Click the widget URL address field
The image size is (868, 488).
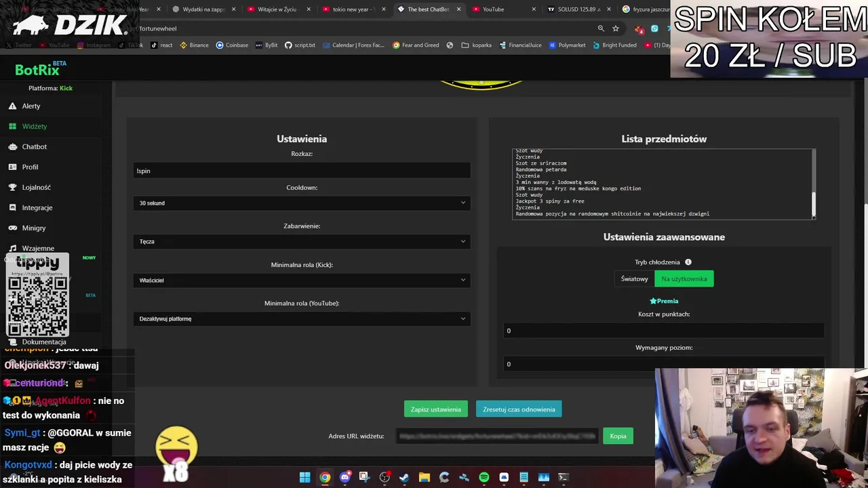pyautogui.click(x=497, y=436)
